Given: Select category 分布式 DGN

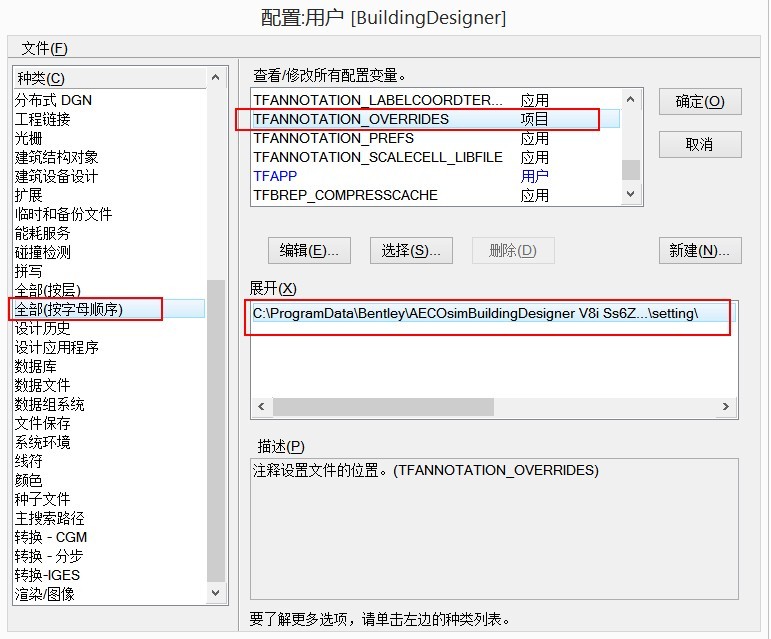Looking at the screenshot, I should (109, 100).
